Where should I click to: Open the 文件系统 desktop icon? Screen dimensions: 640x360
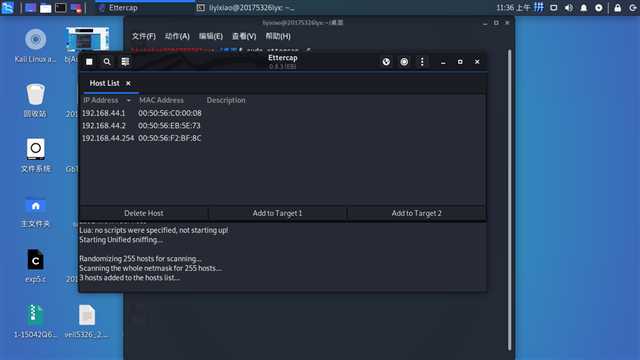pyautogui.click(x=36, y=149)
